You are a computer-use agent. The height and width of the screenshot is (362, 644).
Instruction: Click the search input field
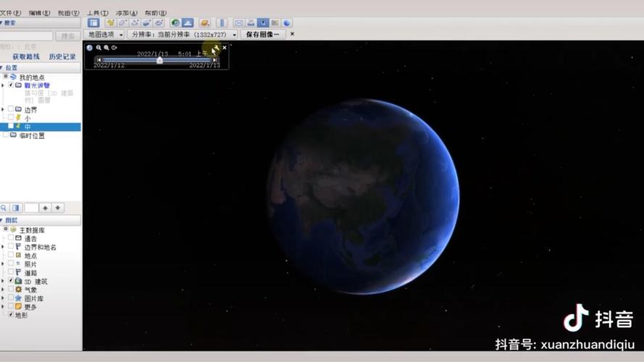tap(26, 36)
